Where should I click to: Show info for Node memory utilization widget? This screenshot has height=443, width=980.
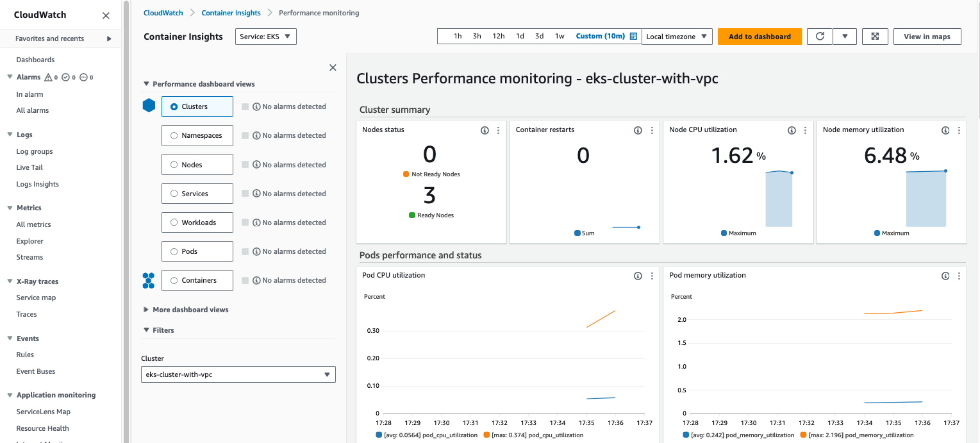(x=945, y=130)
